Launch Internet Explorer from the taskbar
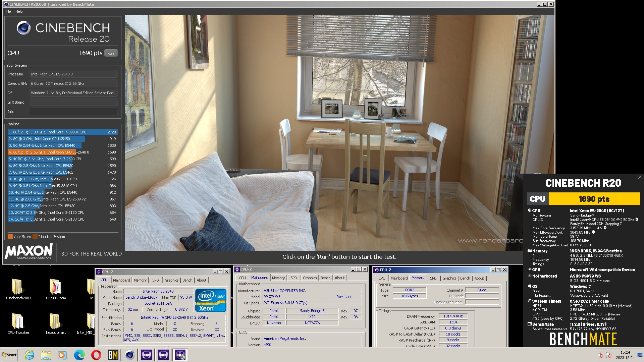 (x=29, y=355)
